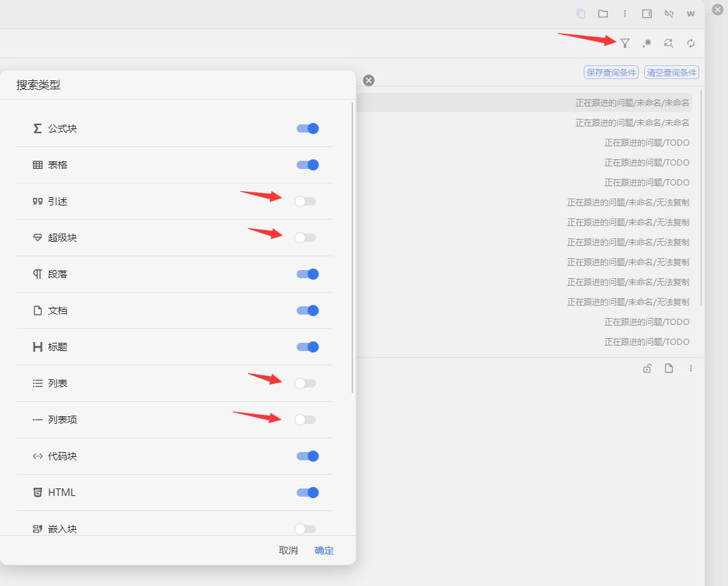Click 确定 to confirm search types
728x586 pixels.
(324, 550)
